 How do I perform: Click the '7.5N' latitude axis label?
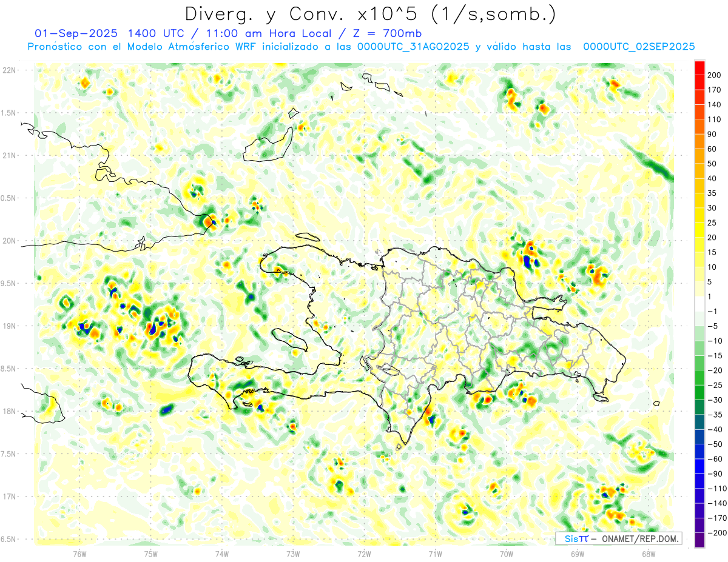[9, 454]
